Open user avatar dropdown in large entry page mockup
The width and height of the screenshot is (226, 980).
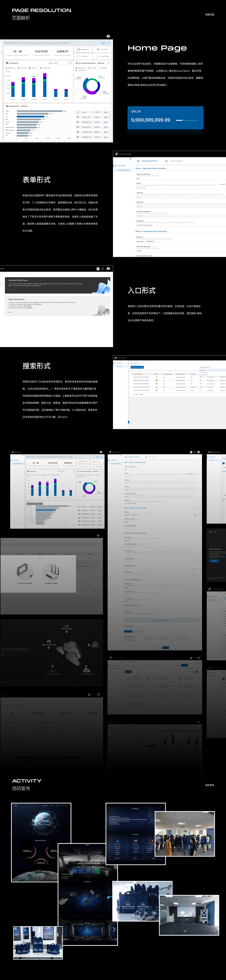click(x=108, y=269)
